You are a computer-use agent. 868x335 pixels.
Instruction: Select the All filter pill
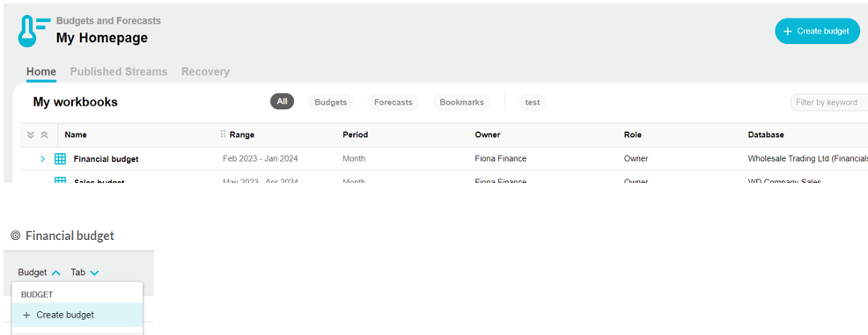click(283, 102)
